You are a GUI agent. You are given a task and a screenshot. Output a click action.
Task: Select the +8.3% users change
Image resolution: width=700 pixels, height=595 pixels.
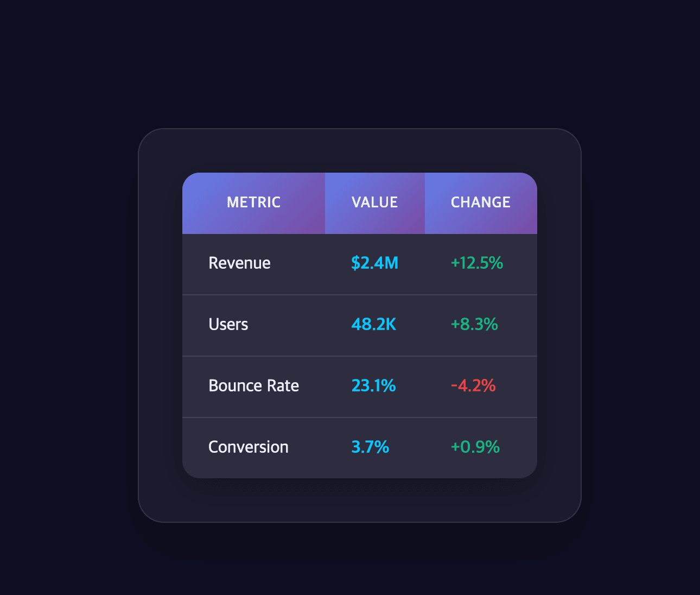point(474,325)
